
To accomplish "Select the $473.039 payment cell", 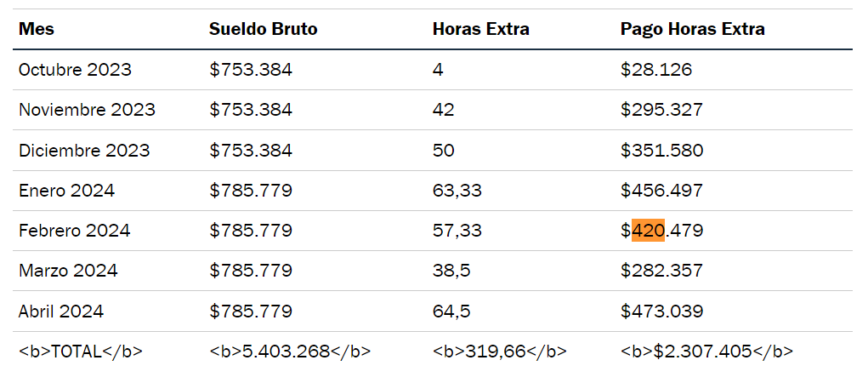I will 661,312.
